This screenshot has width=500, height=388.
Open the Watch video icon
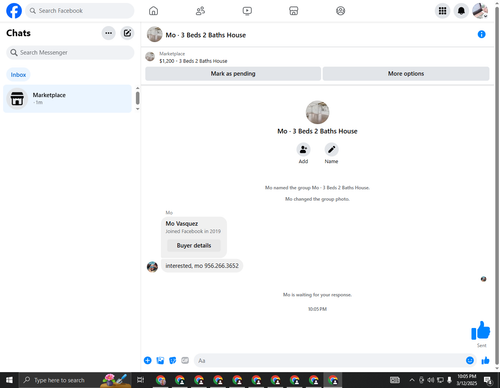pos(247,11)
